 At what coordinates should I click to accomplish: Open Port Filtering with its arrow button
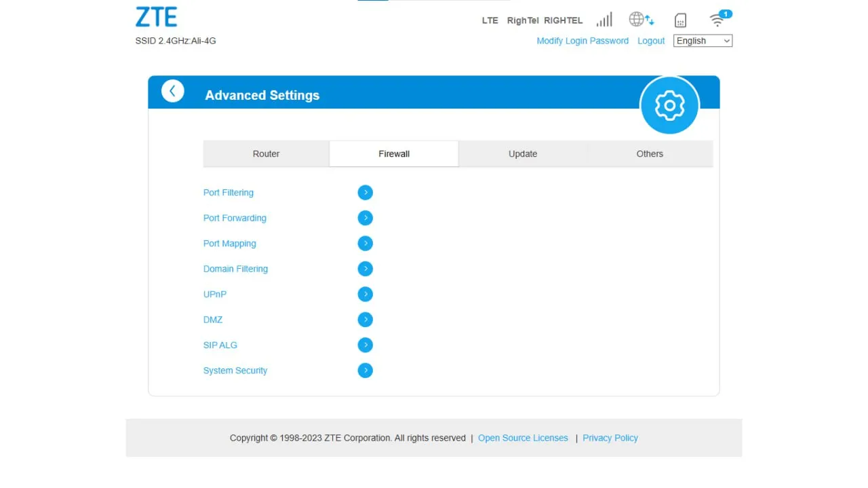point(365,193)
